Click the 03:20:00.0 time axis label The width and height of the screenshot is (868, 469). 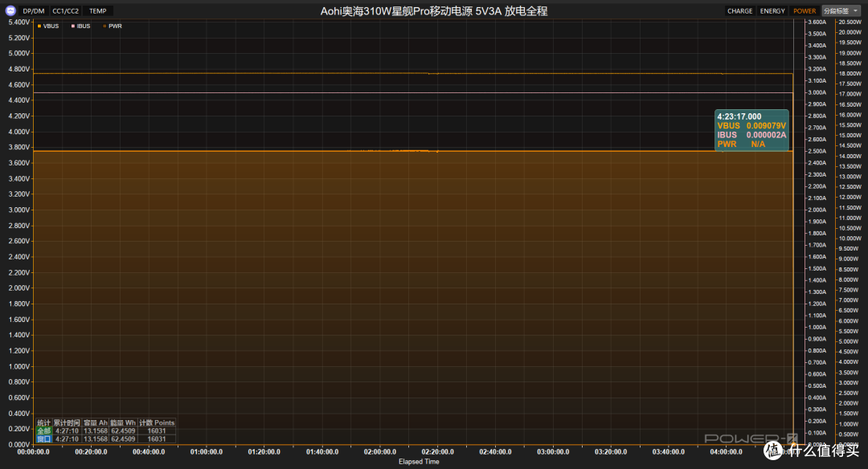pyautogui.click(x=611, y=452)
